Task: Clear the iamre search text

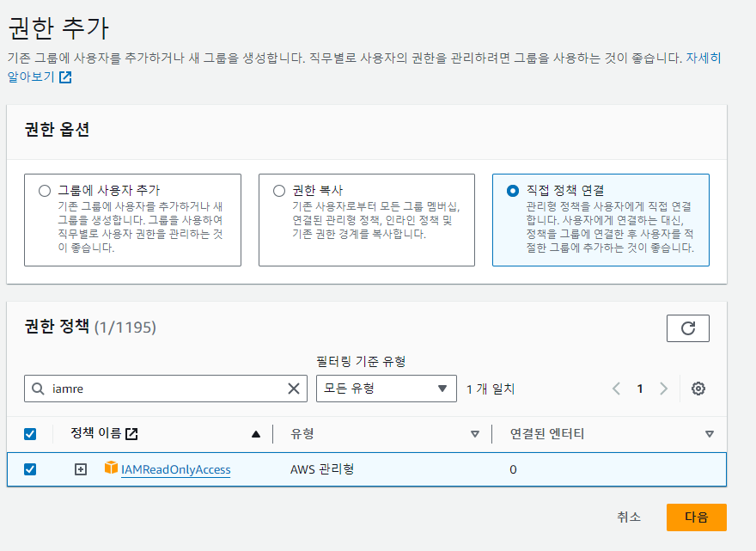Action: (x=294, y=389)
